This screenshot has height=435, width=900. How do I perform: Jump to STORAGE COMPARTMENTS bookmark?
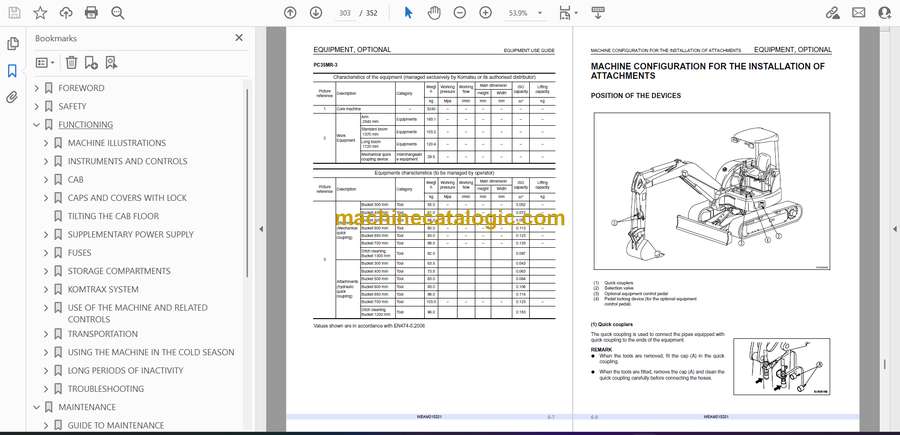(119, 271)
